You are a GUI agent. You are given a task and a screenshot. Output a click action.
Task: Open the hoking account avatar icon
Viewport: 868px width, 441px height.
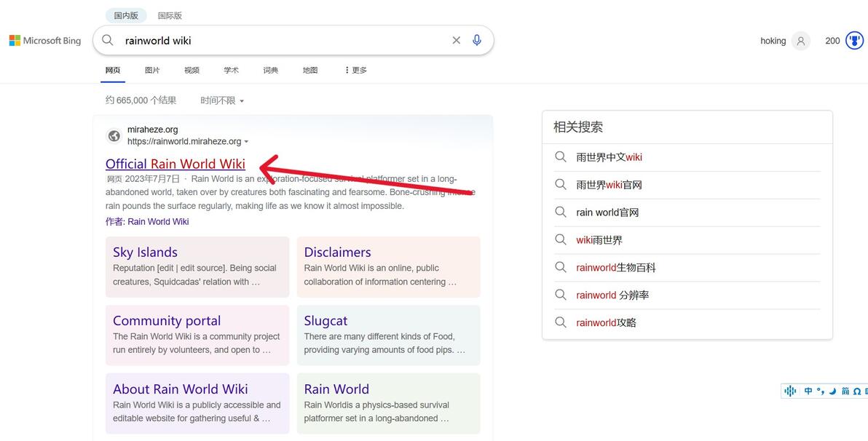pyautogui.click(x=800, y=41)
